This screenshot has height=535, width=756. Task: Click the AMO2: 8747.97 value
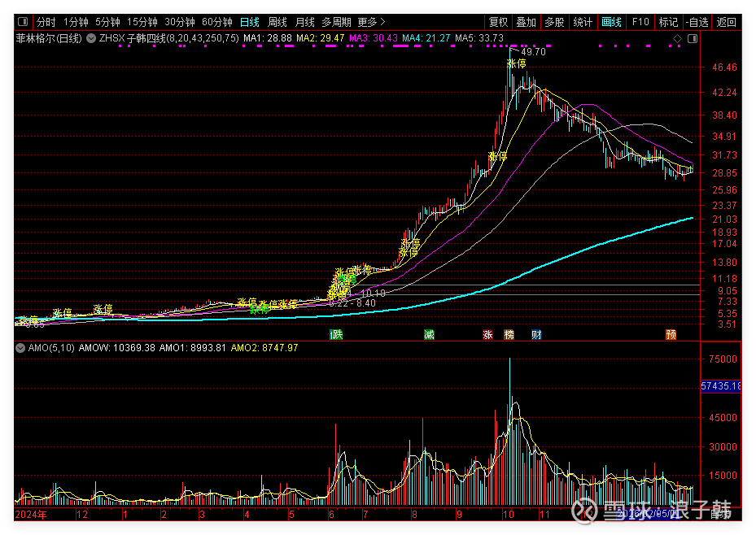pos(264,348)
